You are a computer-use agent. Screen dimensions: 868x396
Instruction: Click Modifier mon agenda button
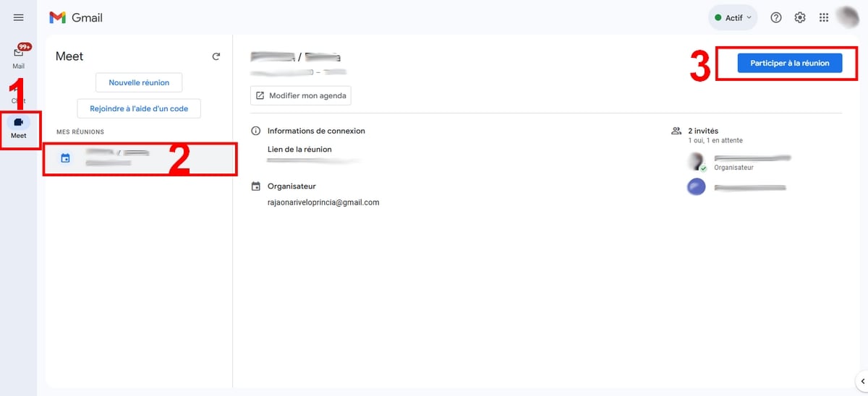pos(301,95)
